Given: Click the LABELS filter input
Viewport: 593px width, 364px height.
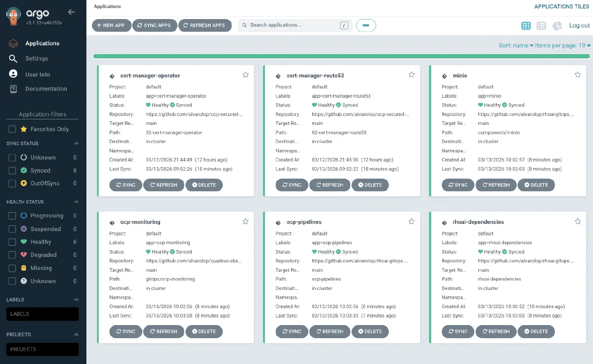Looking at the screenshot, I should point(42,314).
